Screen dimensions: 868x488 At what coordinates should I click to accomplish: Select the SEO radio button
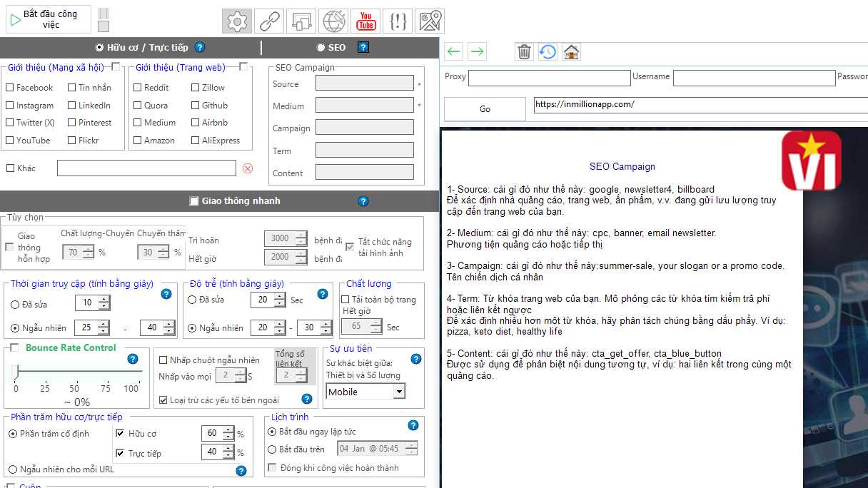pos(321,48)
